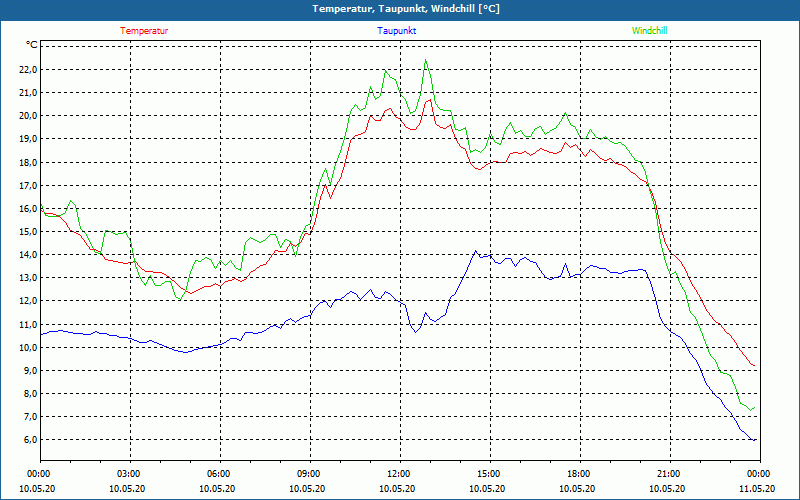Click the °C unit label on the axis
The image size is (800, 500).
click(31, 45)
